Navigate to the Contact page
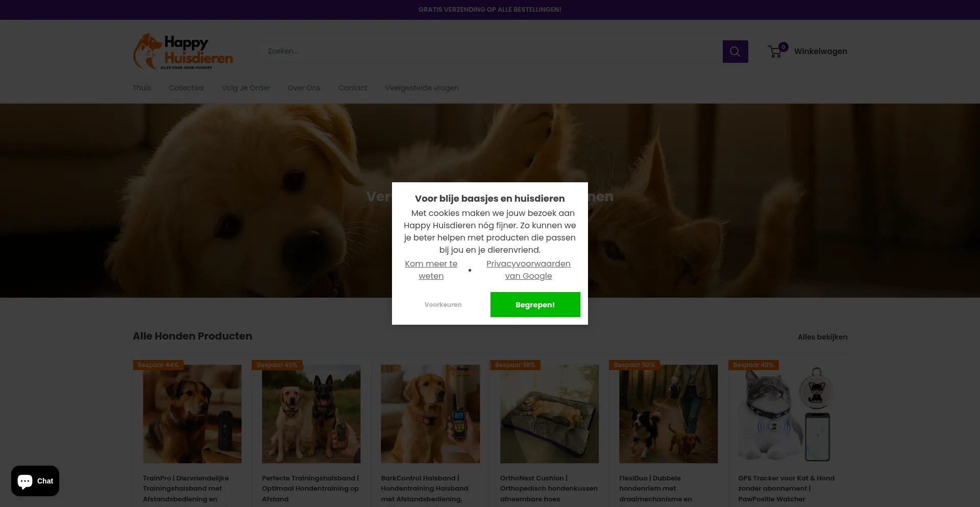This screenshot has width=980, height=507. (x=353, y=88)
